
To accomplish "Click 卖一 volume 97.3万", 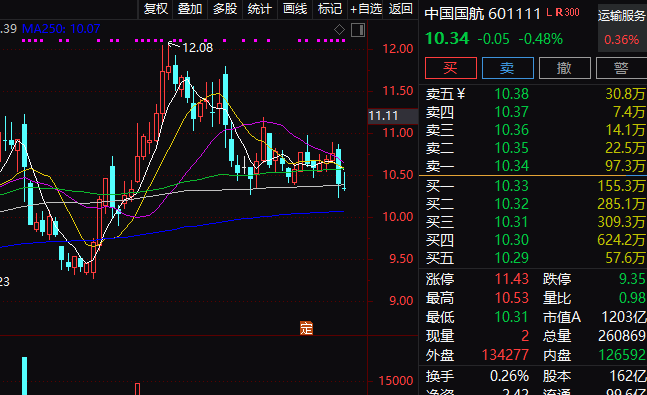I will tap(625, 166).
